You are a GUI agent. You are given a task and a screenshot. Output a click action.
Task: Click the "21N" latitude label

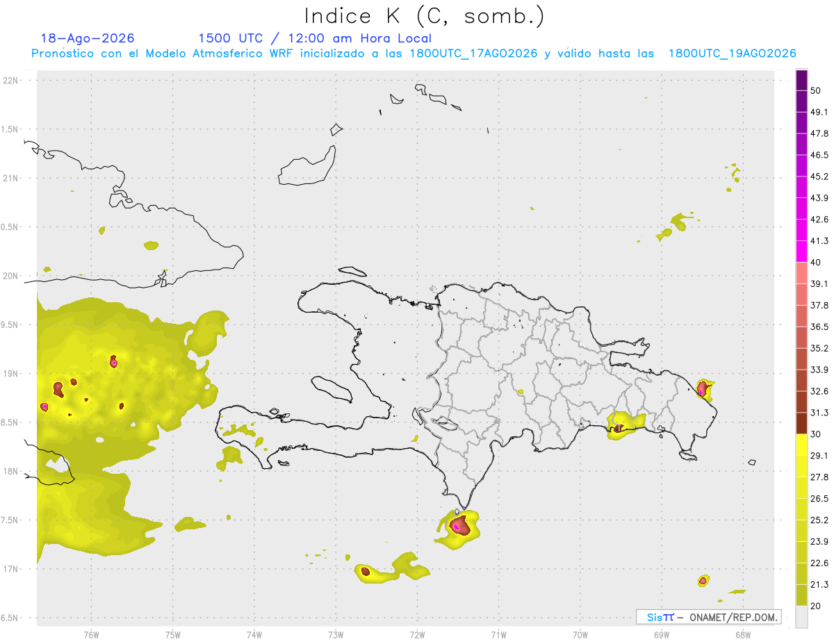(11, 179)
